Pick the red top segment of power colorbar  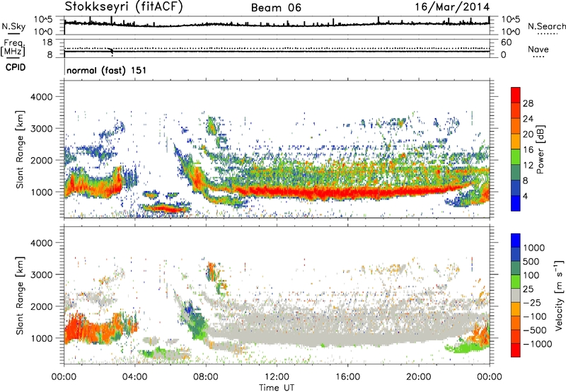516,95
